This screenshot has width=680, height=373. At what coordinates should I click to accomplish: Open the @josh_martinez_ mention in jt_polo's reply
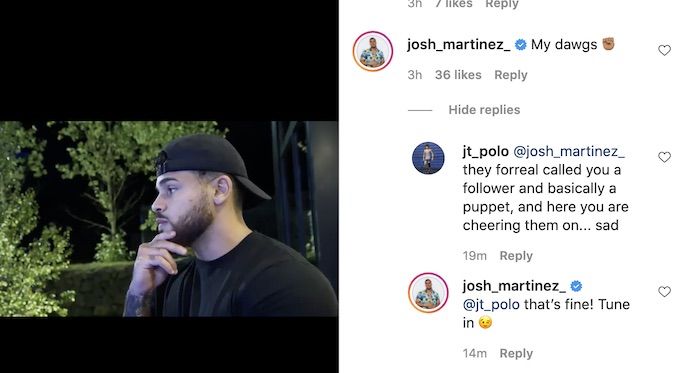pos(569,151)
